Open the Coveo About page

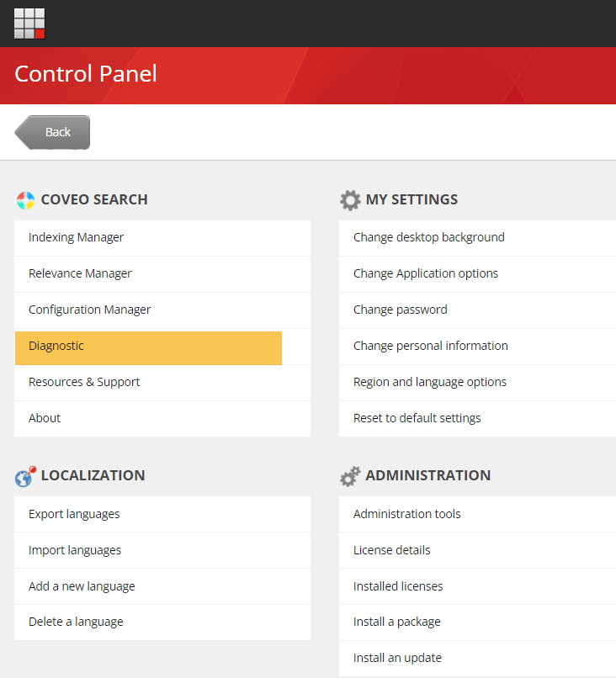[x=45, y=418]
